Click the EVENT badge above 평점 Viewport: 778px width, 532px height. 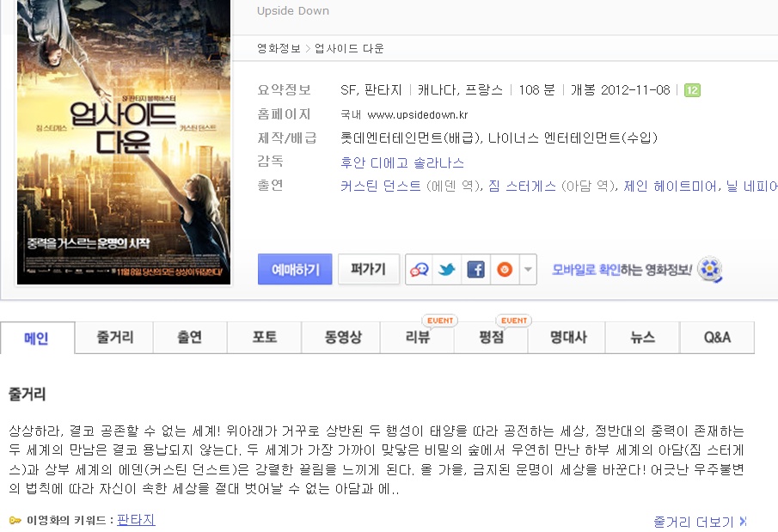[x=513, y=321]
